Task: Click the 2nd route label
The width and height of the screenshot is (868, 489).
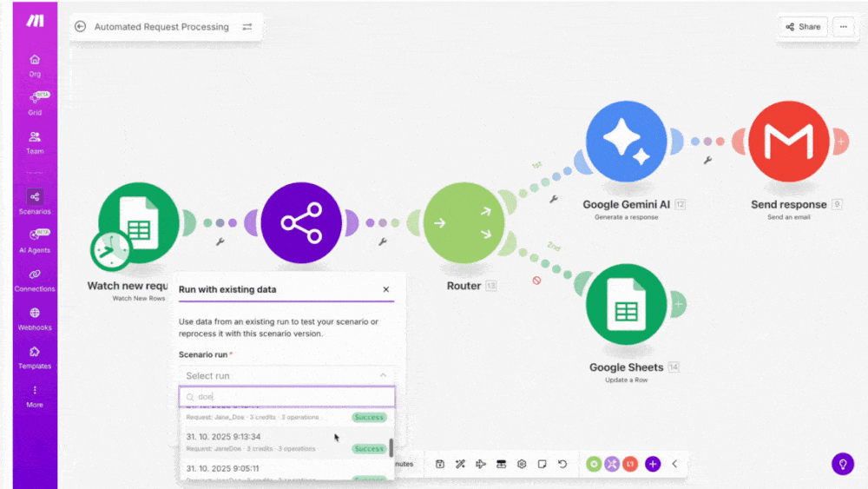Action: click(x=554, y=246)
